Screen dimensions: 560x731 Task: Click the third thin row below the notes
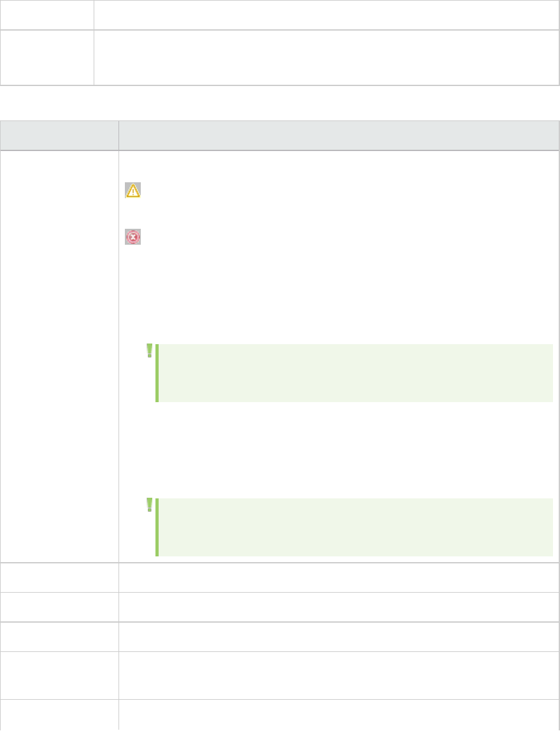[338, 636]
